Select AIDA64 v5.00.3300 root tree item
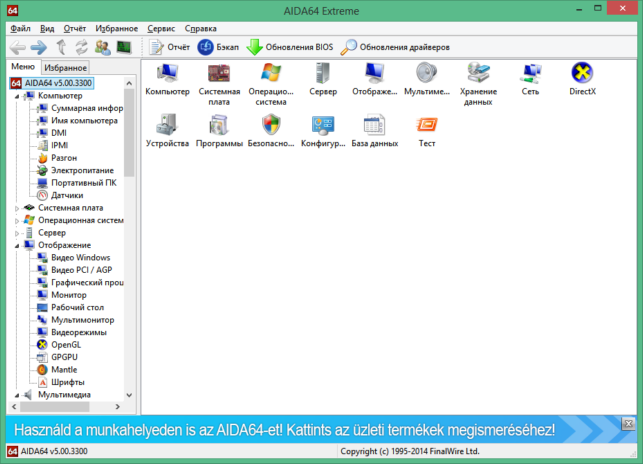Viewport: 643px width, 464px height. coord(52,83)
